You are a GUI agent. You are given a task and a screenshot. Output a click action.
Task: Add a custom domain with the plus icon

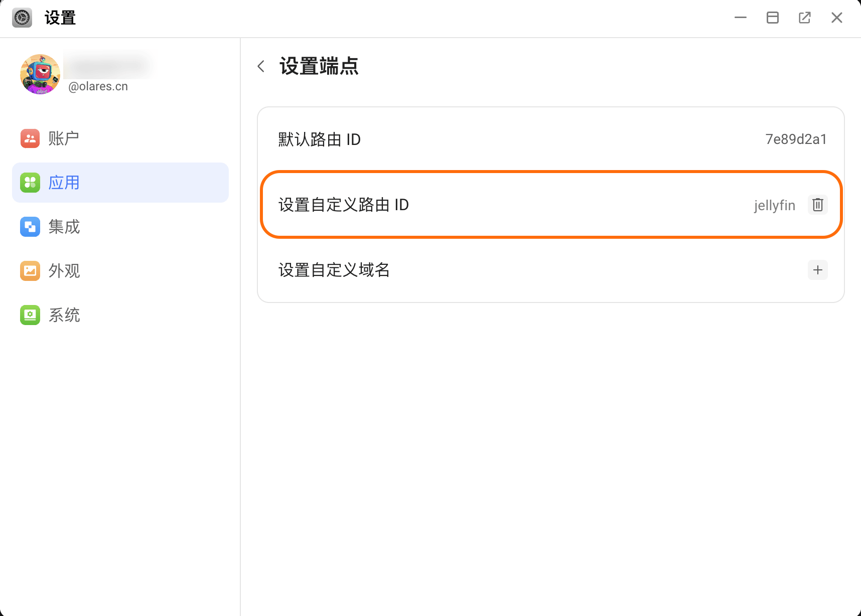click(x=817, y=270)
